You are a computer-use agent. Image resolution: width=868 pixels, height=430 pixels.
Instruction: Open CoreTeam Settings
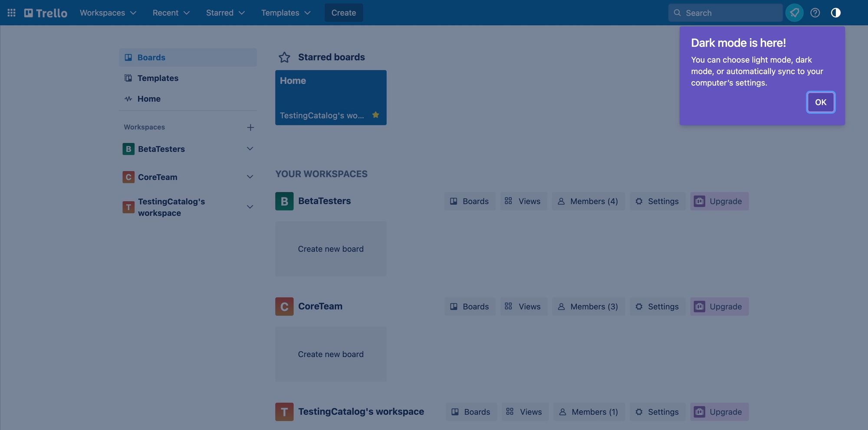(658, 306)
